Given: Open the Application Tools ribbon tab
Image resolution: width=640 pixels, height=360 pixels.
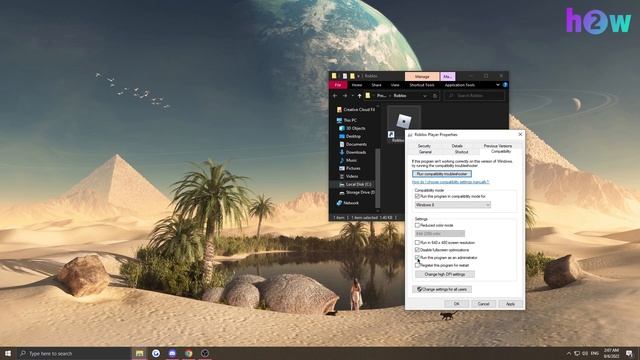Looking at the screenshot, I should (460, 85).
